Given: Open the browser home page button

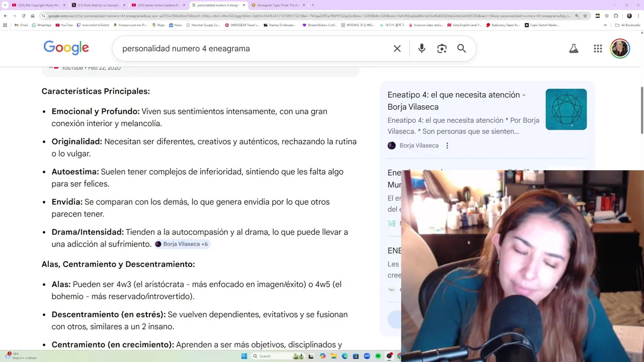Looking at the screenshot, I should click(x=33, y=16).
